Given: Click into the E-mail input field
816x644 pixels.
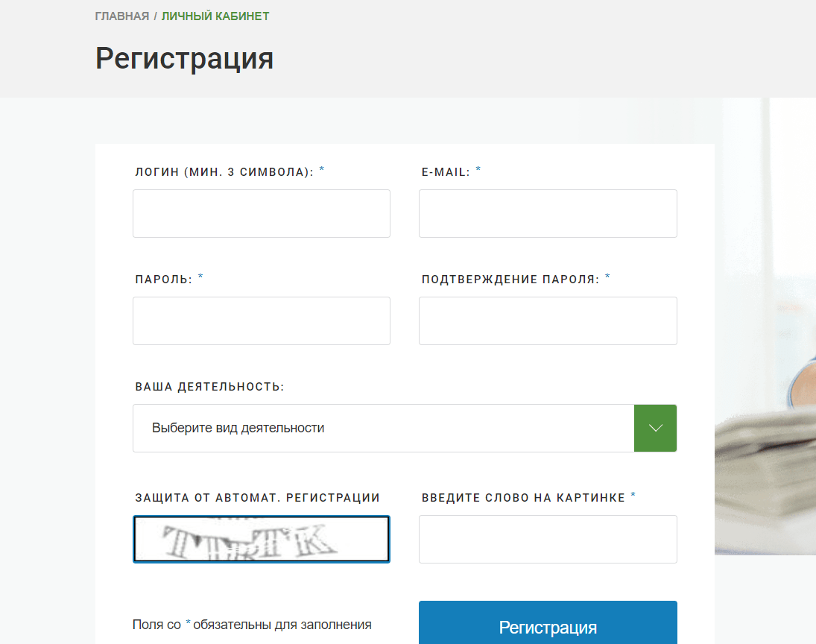Looking at the screenshot, I should [x=548, y=213].
